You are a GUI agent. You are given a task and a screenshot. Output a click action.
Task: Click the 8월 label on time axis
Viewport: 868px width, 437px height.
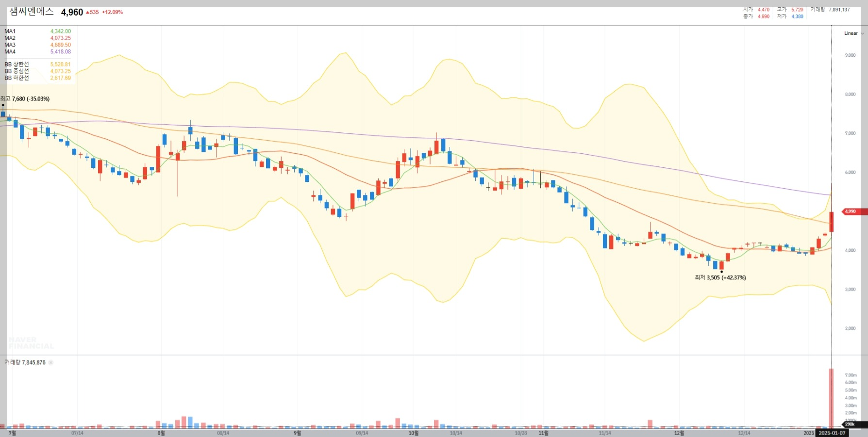[x=161, y=433]
